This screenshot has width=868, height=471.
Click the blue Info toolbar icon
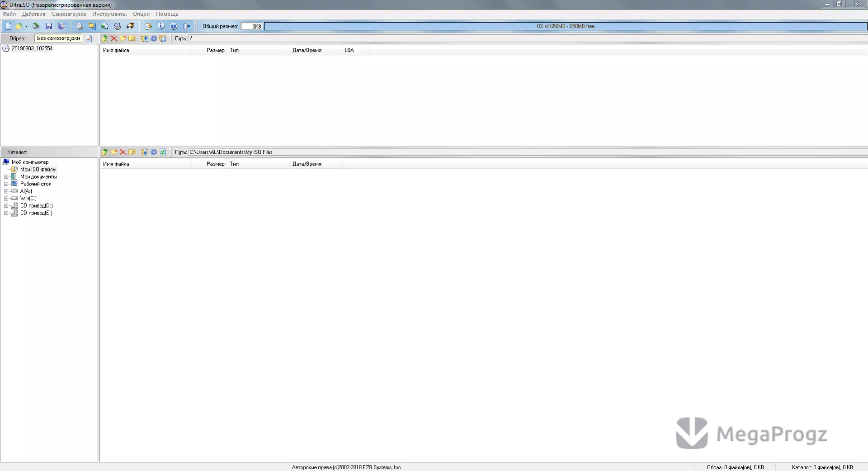coord(161,26)
